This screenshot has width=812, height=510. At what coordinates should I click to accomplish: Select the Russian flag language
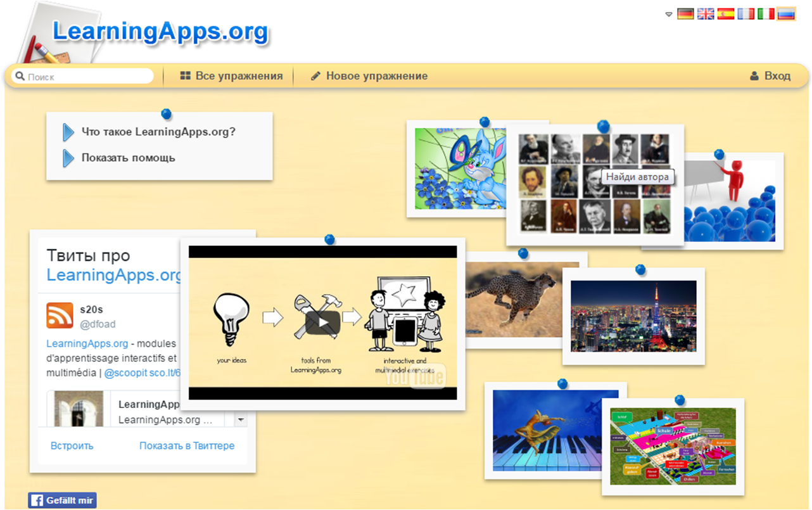coord(787,13)
